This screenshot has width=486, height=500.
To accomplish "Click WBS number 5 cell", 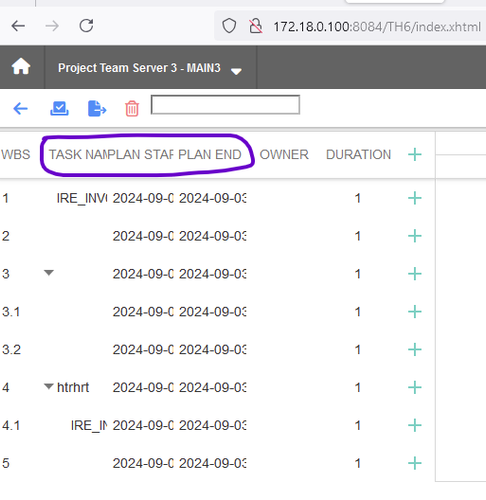I will point(6,464).
